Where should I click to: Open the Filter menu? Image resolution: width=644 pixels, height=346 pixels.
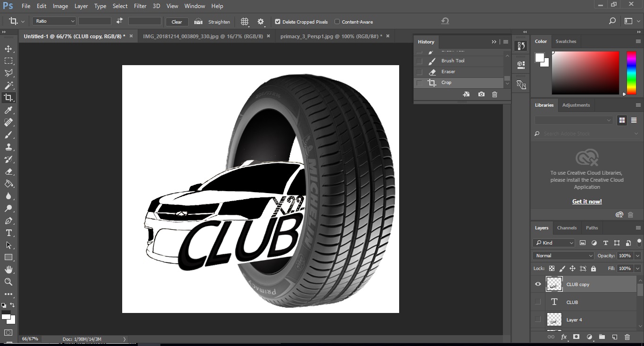140,6
